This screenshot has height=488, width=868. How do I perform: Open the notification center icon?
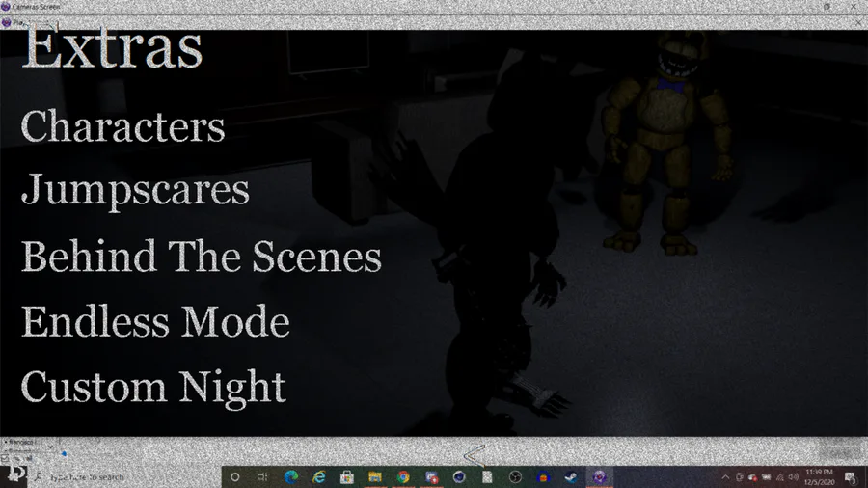pyautogui.click(x=851, y=477)
